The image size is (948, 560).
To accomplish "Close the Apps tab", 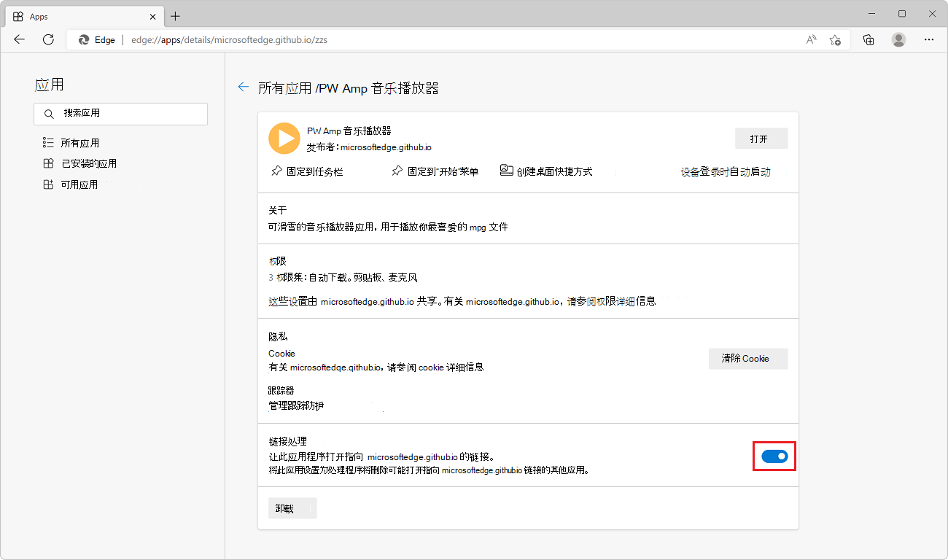I will [x=152, y=16].
